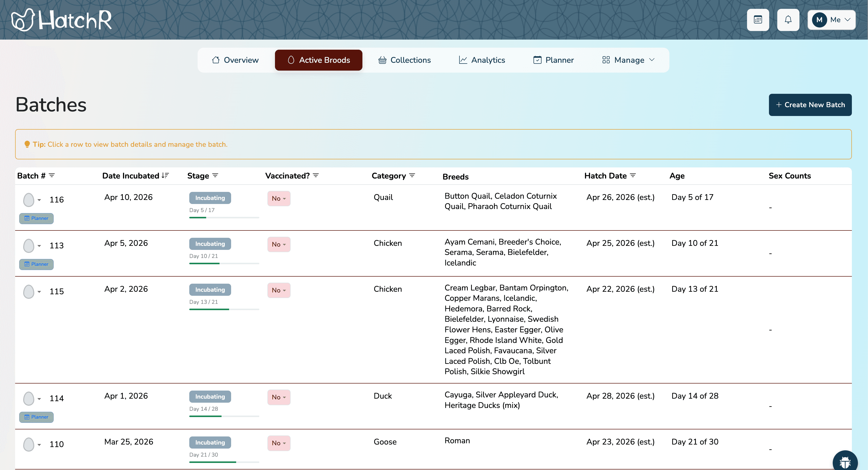Open notifications via the bell icon
Viewport: 868px width, 470px height.
[x=788, y=20]
